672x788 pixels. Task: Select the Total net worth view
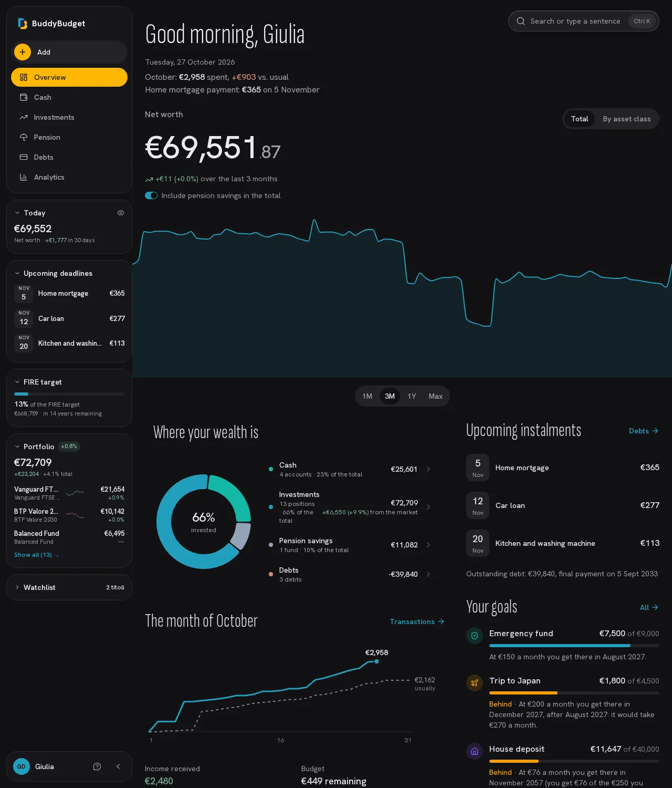click(580, 119)
